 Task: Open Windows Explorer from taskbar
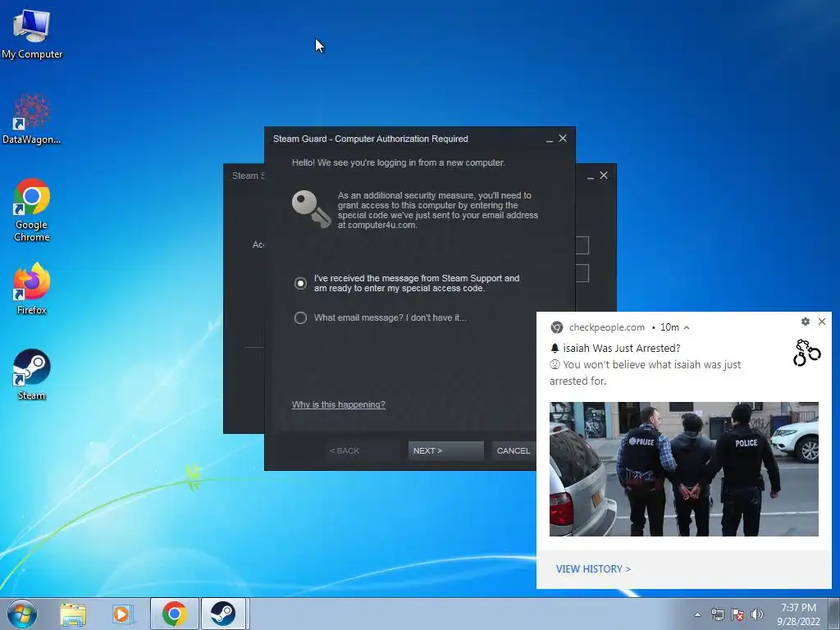pyautogui.click(x=73, y=614)
